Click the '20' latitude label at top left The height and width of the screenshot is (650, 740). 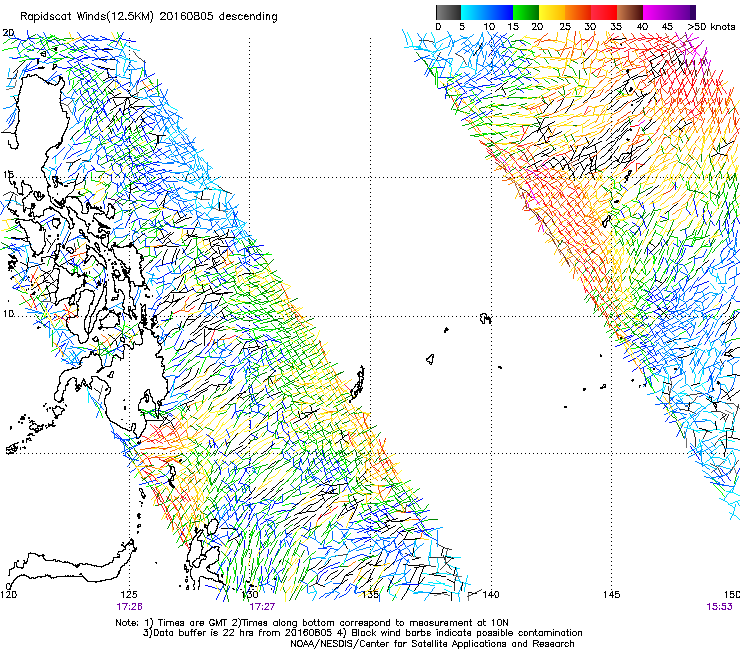point(8,33)
